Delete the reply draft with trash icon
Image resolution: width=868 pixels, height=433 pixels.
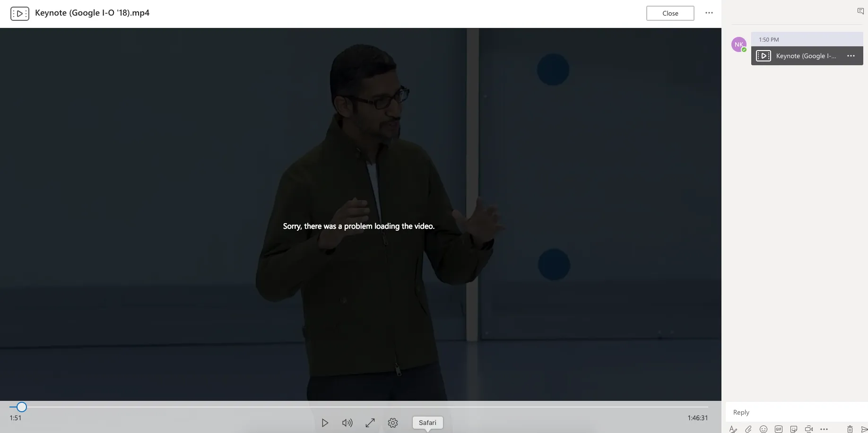(x=850, y=429)
